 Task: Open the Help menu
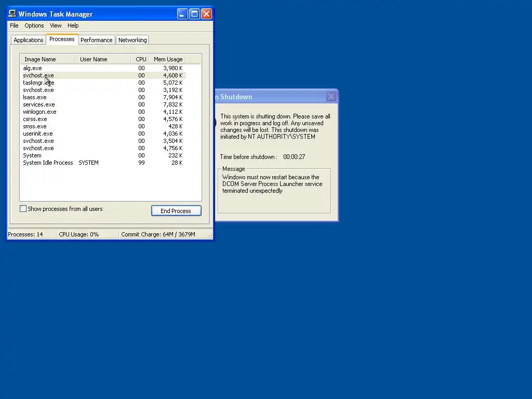pos(73,25)
